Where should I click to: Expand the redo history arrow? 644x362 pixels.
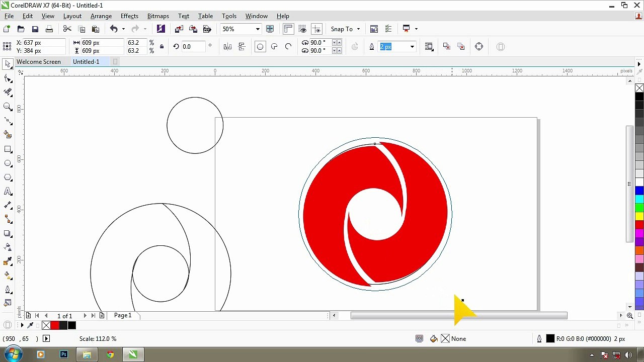145,29
